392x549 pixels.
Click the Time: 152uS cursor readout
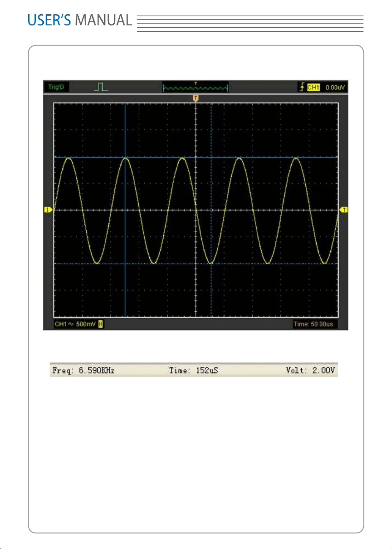193,370
